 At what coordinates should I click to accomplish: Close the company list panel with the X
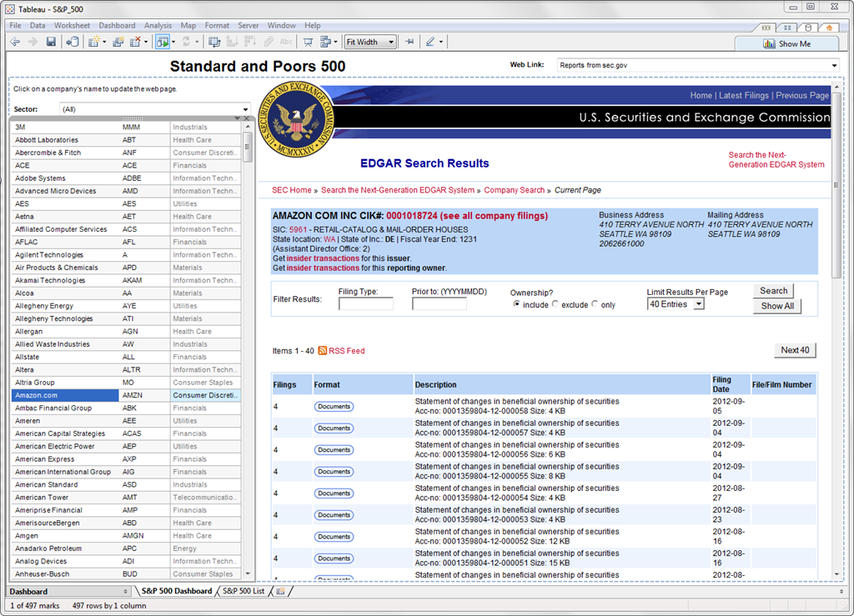tap(247, 118)
